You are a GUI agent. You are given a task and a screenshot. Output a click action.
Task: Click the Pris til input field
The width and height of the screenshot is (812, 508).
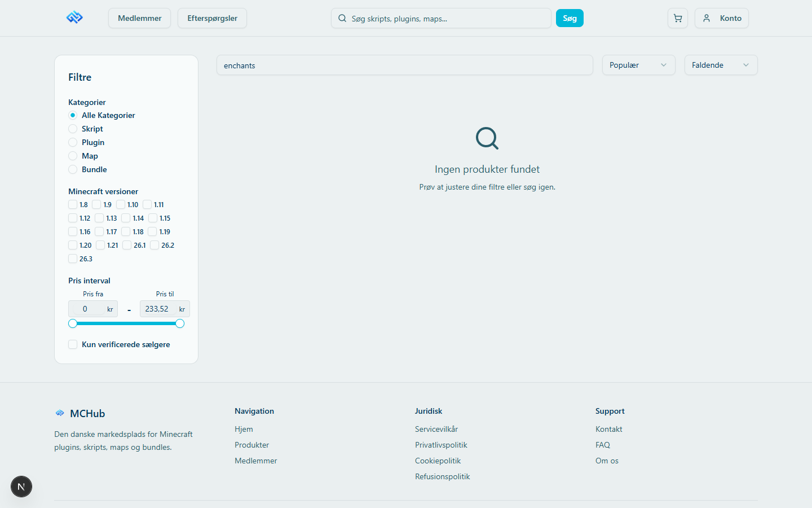coord(165,309)
